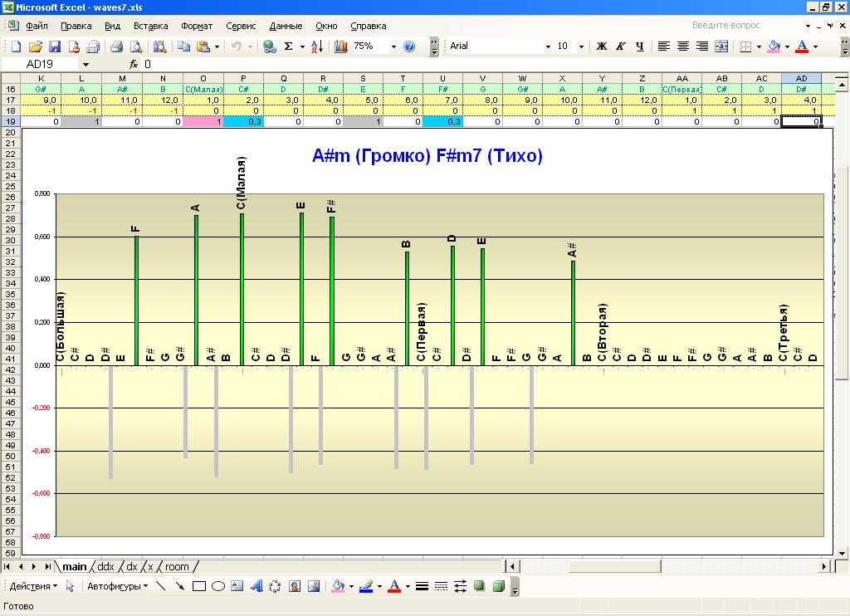
Task: Toggle Align Left
Action: [663, 46]
